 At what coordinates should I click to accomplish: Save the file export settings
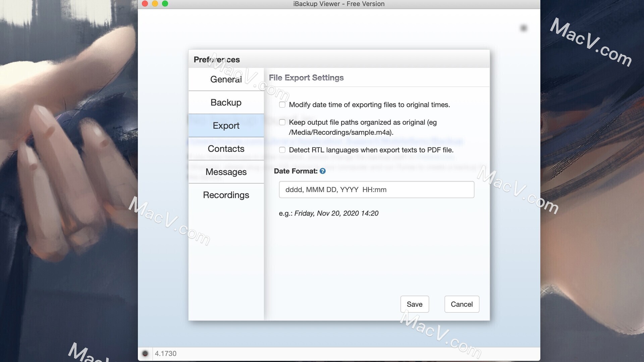pyautogui.click(x=415, y=304)
